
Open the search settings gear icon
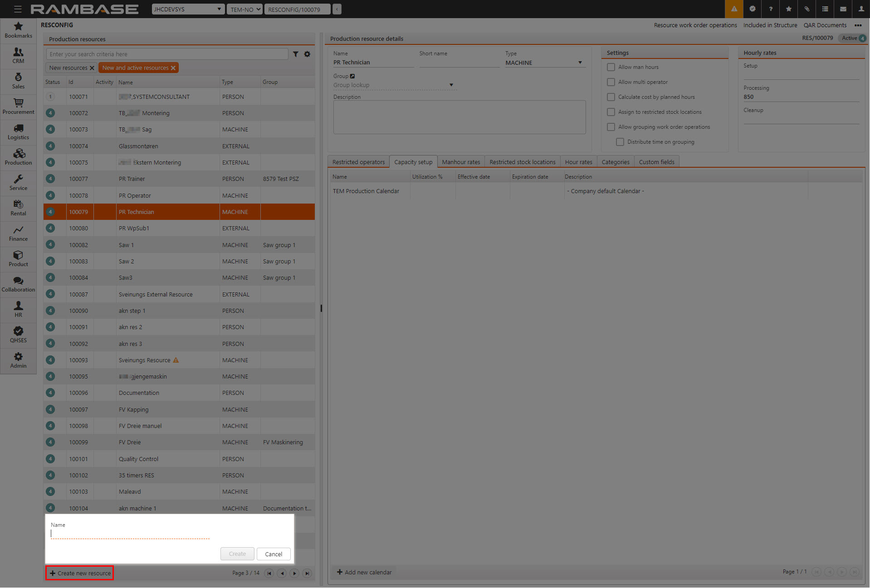point(307,54)
